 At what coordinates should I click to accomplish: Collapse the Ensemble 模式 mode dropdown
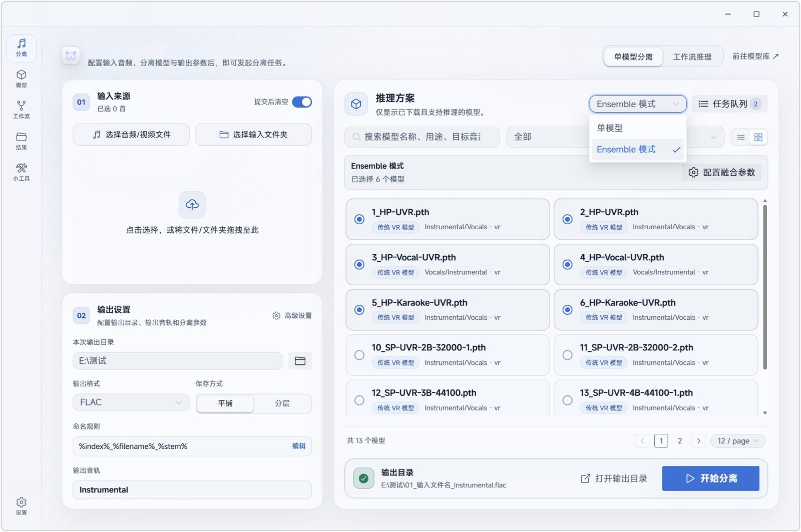[x=638, y=104]
